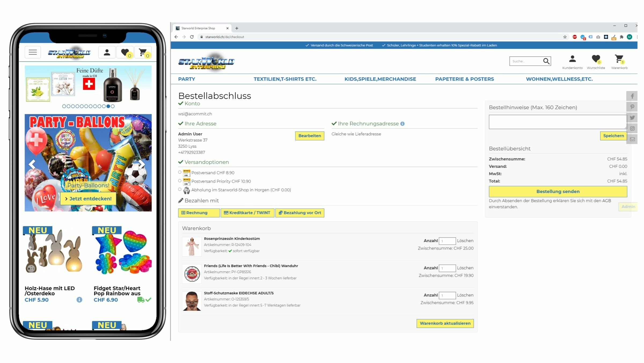Choose Rechnung payment method
The width and height of the screenshot is (644, 363).
(199, 213)
